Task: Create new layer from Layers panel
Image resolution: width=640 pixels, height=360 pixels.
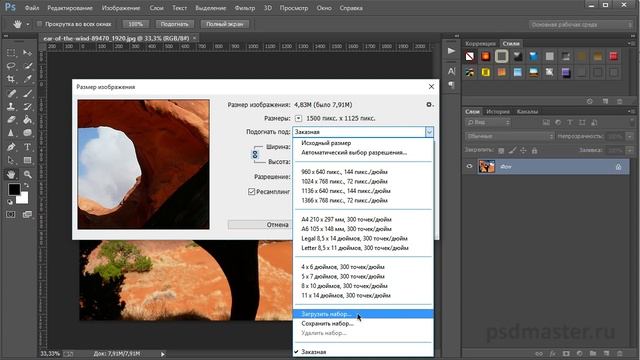Action: click(606, 353)
